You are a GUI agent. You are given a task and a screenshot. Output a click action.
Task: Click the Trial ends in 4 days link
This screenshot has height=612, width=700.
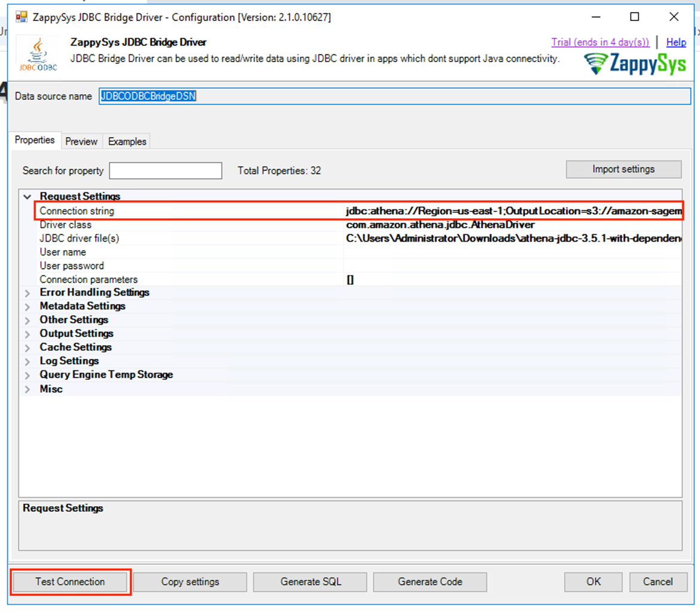point(601,42)
